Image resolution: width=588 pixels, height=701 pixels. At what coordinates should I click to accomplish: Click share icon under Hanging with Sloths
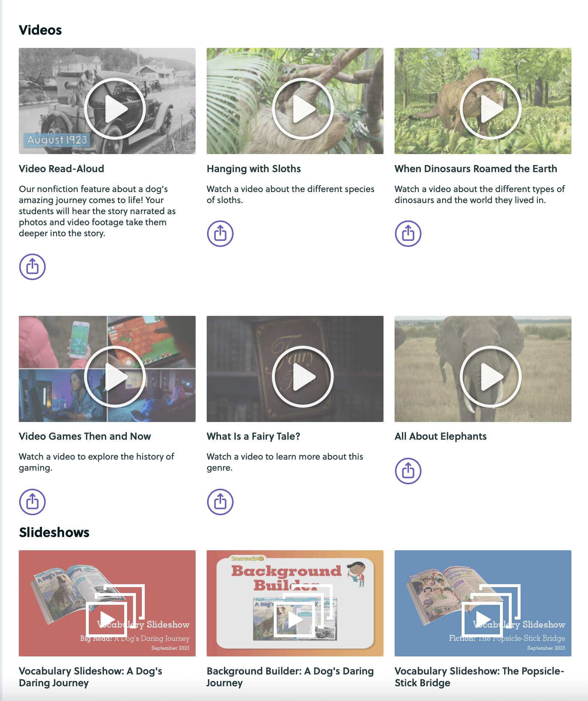click(220, 233)
